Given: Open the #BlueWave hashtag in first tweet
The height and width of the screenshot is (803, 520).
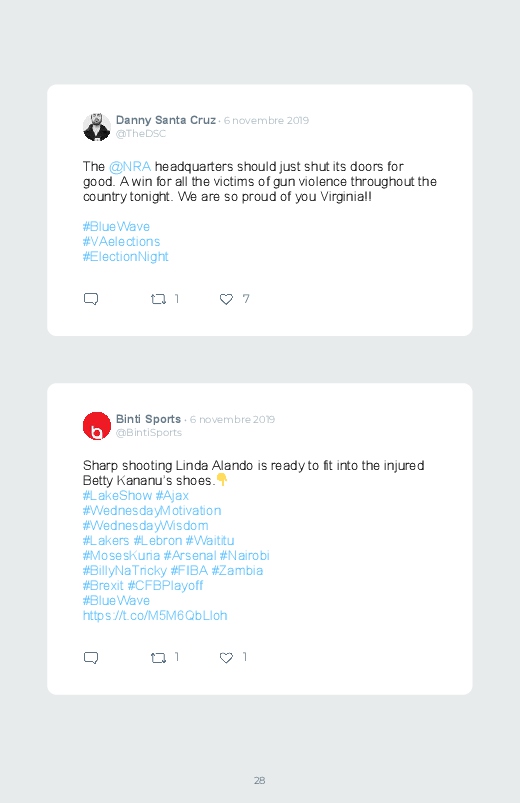Looking at the screenshot, I should click(x=116, y=226).
